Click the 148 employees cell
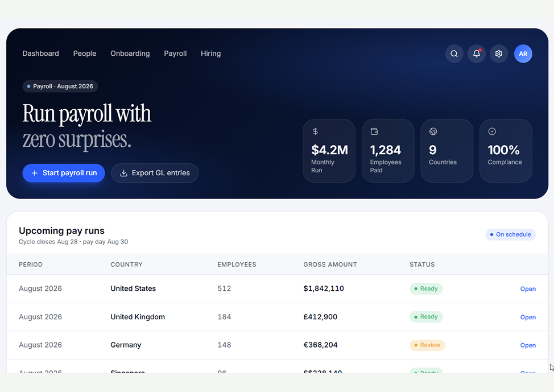554x392 pixels. 224,345
